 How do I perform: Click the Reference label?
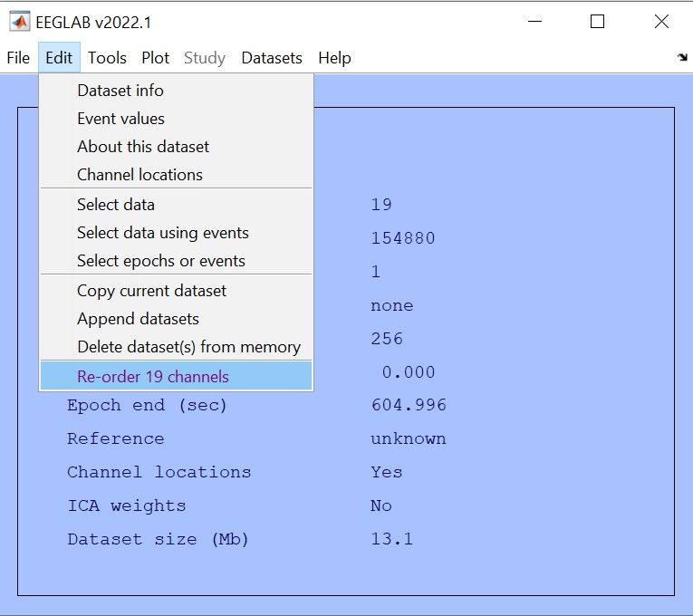click(116, 438)
